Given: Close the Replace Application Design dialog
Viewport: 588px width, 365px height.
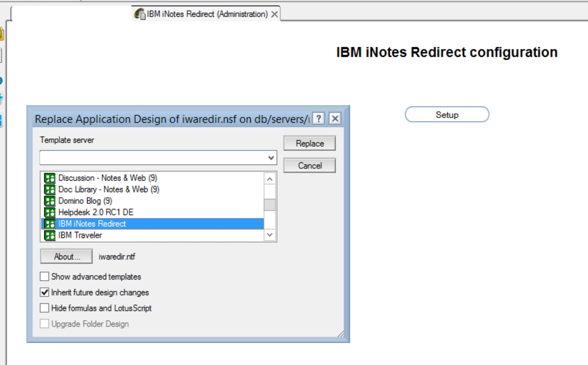Looking at the screenshot, I should [335, 119].
